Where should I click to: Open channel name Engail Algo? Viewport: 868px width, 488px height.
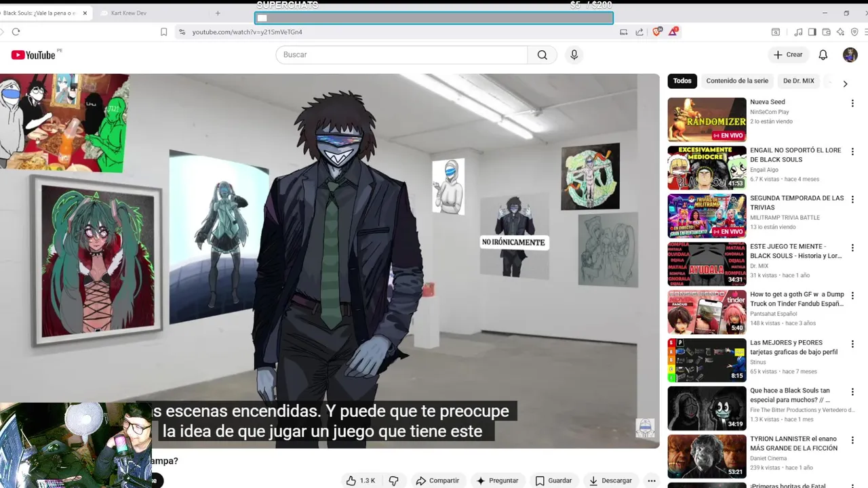764,170
